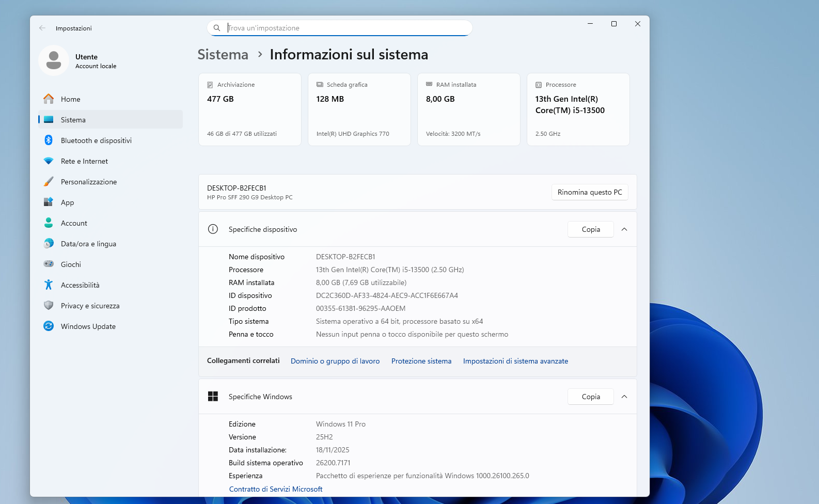Viewport: 819px width, 504px height.
Task: Click the Processore chip icon
Action: (x=539, y=85)
